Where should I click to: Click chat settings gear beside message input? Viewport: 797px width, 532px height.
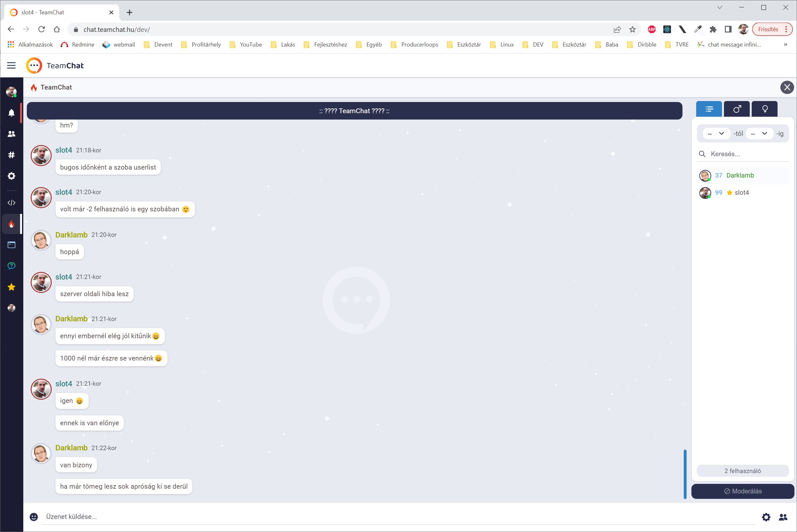click(x=766, y=517)
